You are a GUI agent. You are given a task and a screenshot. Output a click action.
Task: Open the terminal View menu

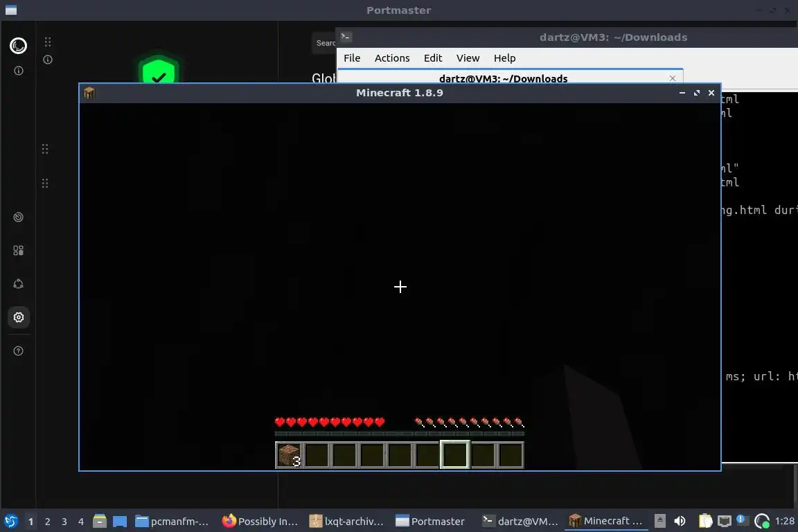468,58
